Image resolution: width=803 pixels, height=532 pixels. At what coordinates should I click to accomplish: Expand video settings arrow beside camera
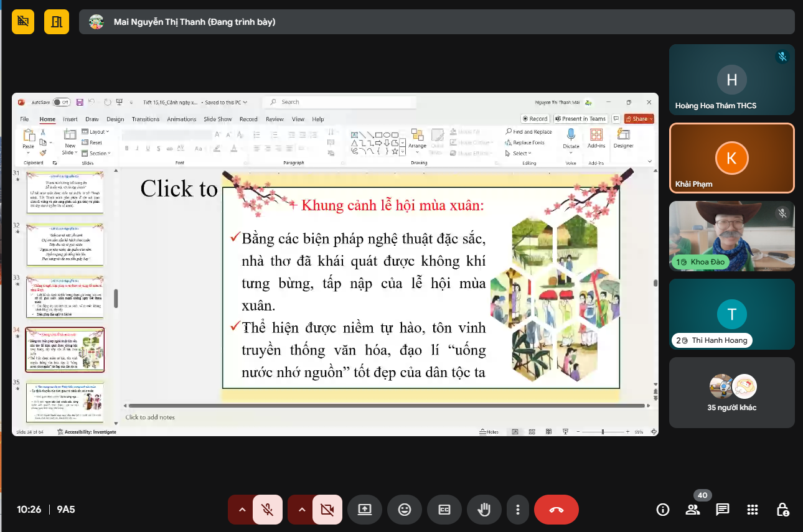[302, 510]
